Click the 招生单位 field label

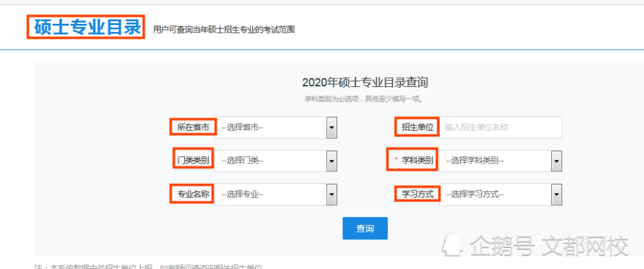coord(418,127)
